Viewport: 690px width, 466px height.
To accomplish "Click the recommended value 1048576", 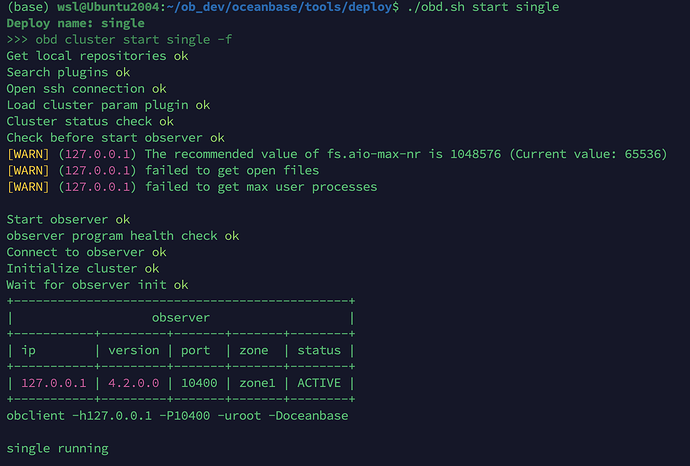I will 475,154.
